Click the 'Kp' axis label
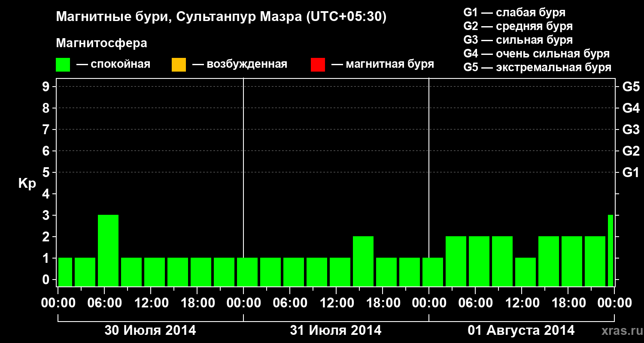Viewport: 644px width, 343px height. point(27,183)
